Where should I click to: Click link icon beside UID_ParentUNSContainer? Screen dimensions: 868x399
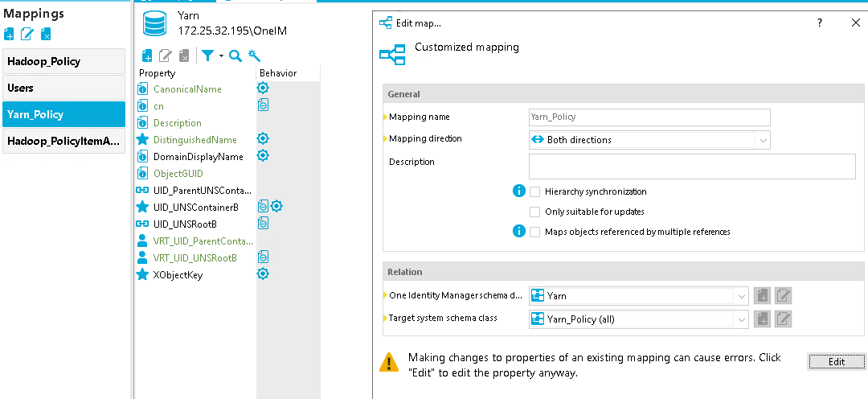(x=142, y=190)
